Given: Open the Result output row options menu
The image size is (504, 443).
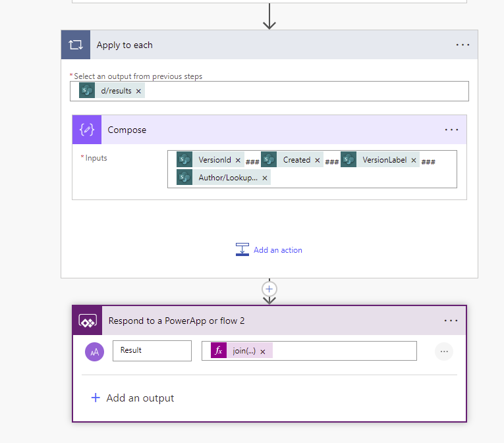Looking at the screenshot, I should coord(444,352).
